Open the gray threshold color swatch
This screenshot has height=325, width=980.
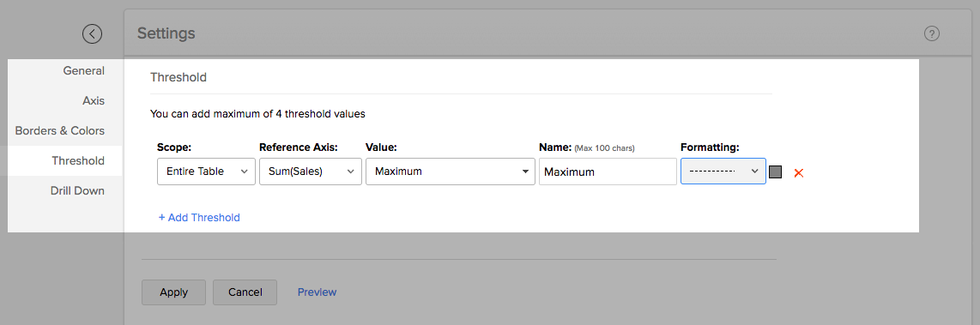pos(776,172)
